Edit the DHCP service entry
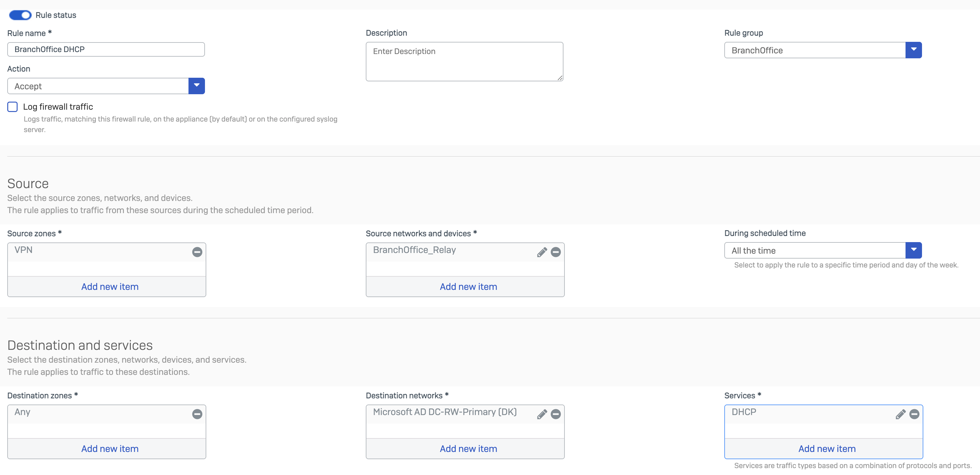This screenshot has width=980, height=475. click(900, 414)
